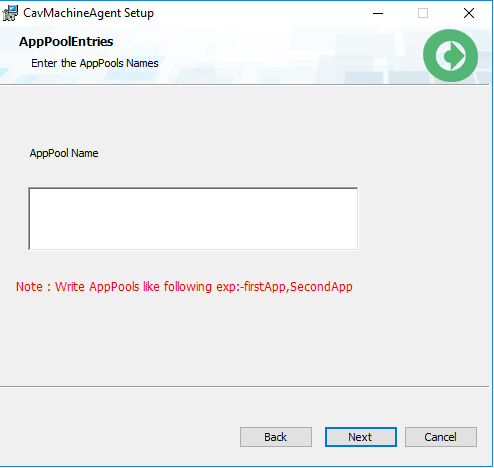This screenshot has width=494, height=468.
Task: Click the word 'Note' in red text
Action: coord(29,287)
